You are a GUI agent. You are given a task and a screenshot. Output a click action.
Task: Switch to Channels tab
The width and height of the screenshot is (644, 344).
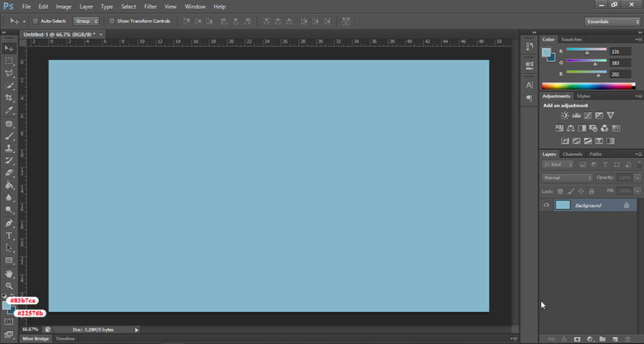pos(573,154)
